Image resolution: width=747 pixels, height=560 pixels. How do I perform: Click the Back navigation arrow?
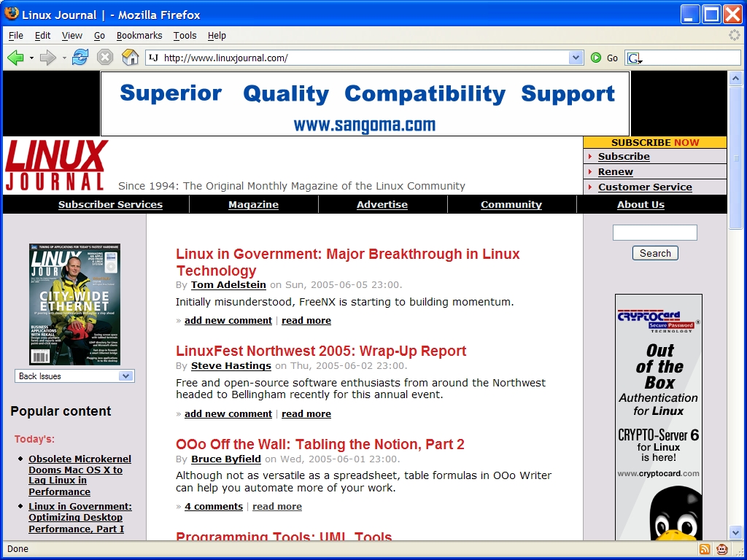(x=15, y=58)
